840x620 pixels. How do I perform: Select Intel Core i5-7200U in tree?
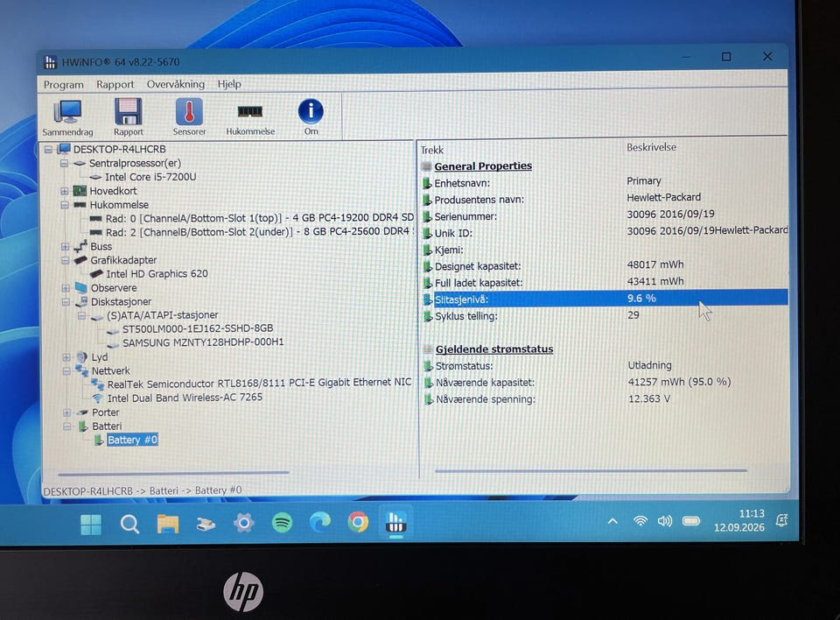150,177
